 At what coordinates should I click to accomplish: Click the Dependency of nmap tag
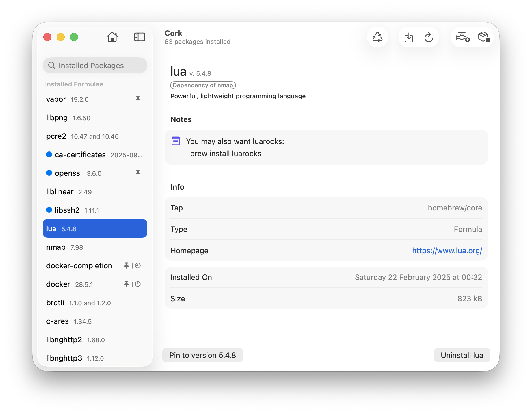pyautogui.click(x=203, y=85)
